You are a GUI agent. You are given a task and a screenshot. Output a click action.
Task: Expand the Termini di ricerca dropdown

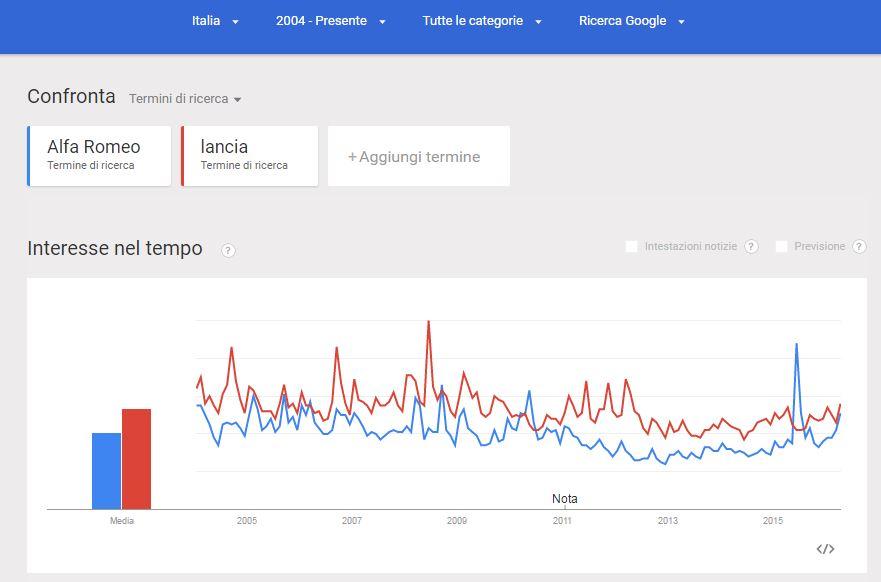pyautogui.click(x=185, y=99)
